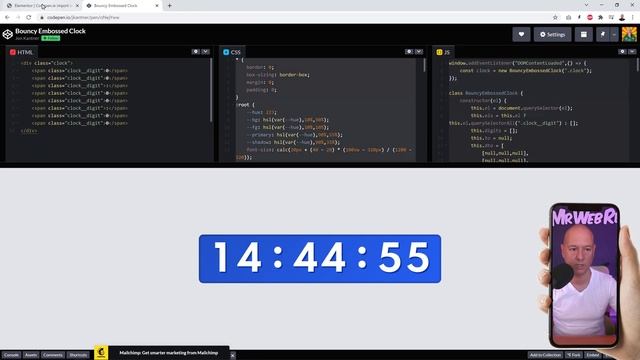Click the CSS editor vertical scrollbar

click(x=424, y=65)
